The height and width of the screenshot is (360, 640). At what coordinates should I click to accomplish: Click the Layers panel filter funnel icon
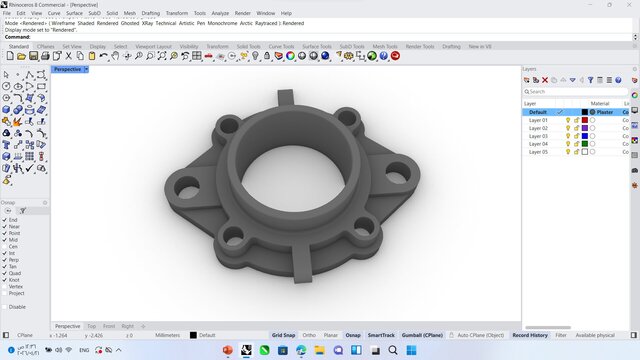[x=591, y=80]
